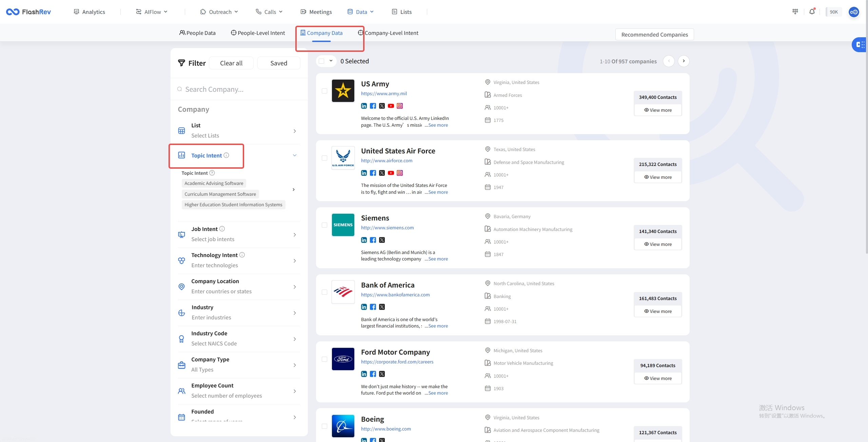Open the user profile avatar
This screenshot has height=442, width=868.
(x=854, y=12)
